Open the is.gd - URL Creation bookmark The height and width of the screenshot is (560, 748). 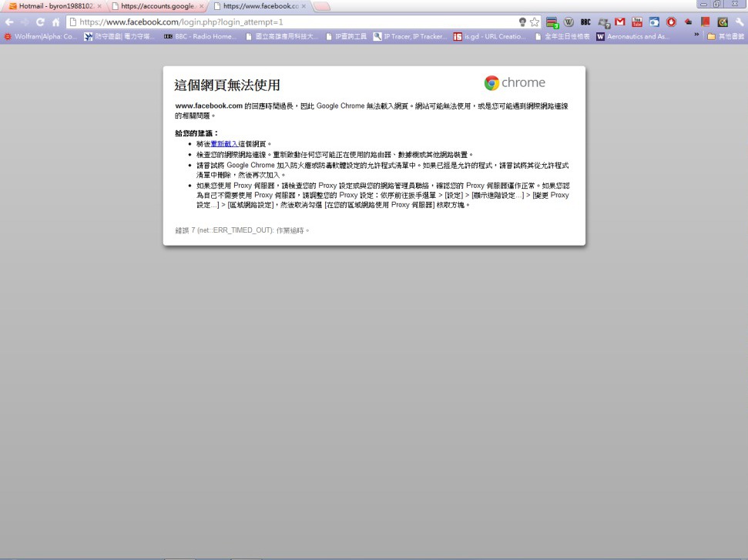[x=489, y=36]
